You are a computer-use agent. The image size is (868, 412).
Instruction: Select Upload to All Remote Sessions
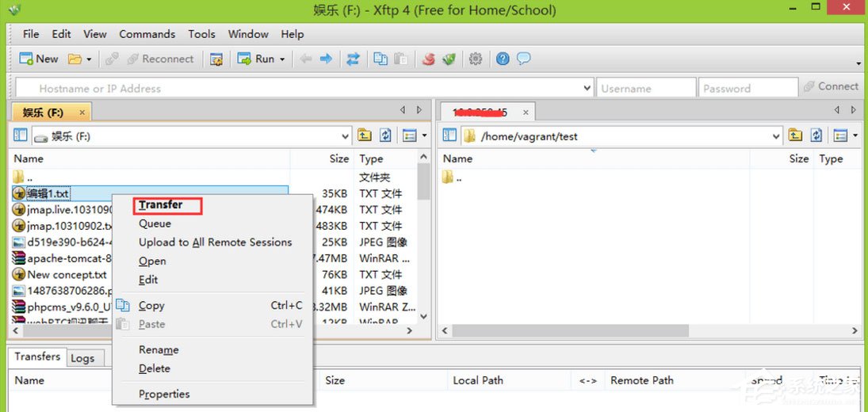(215, 242)
